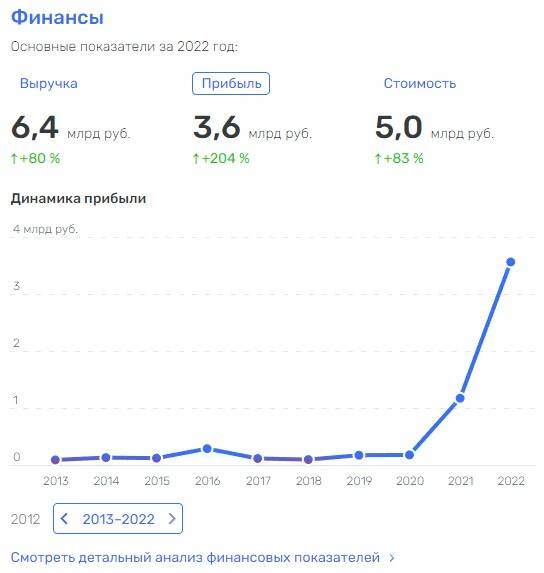Click the next period right chevron

pyautogui.click(x=172, y=518)
